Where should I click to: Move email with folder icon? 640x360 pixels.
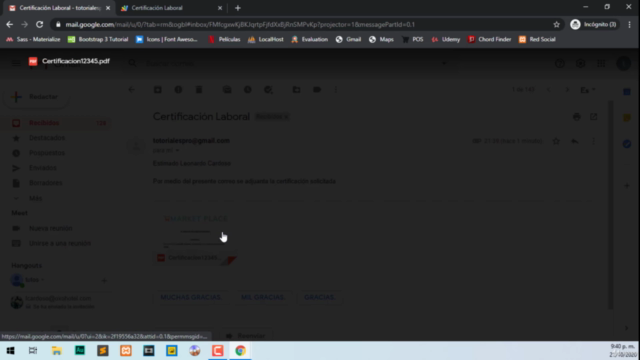(x=297, y=90)
